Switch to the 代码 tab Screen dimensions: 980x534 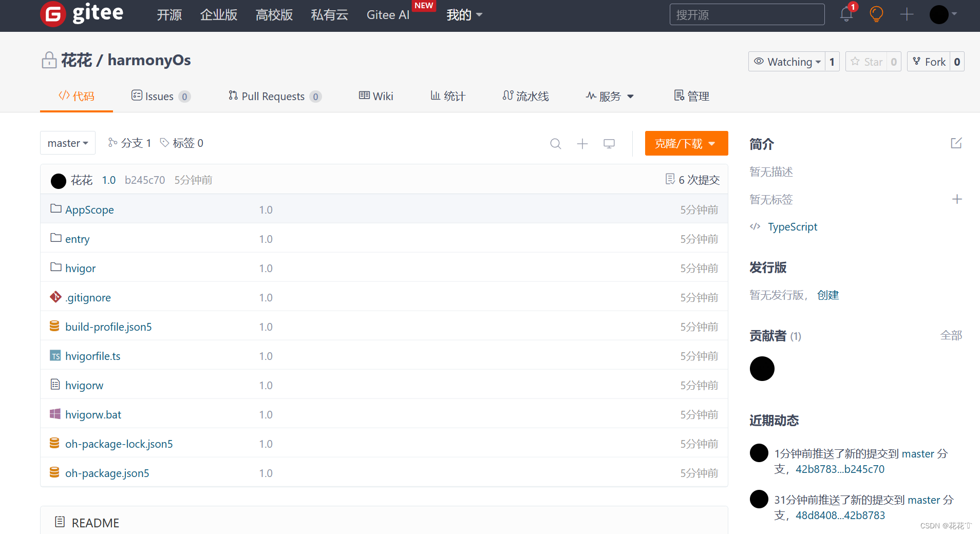coord(77,96)
